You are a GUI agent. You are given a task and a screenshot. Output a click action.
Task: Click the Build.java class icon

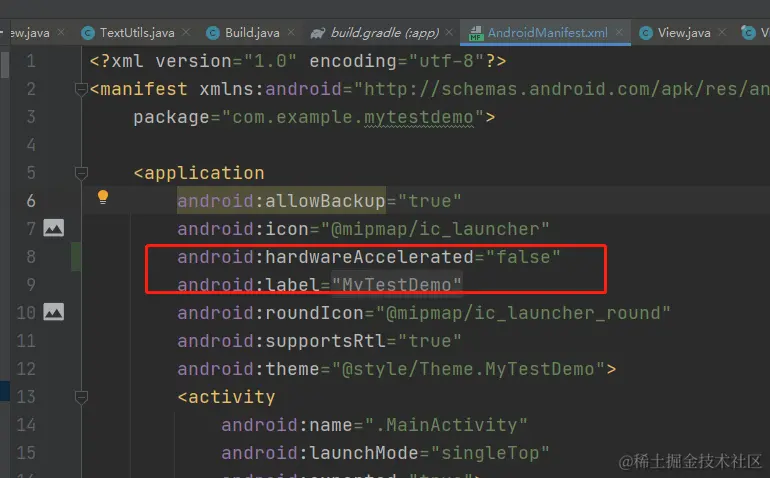[213, 33]
